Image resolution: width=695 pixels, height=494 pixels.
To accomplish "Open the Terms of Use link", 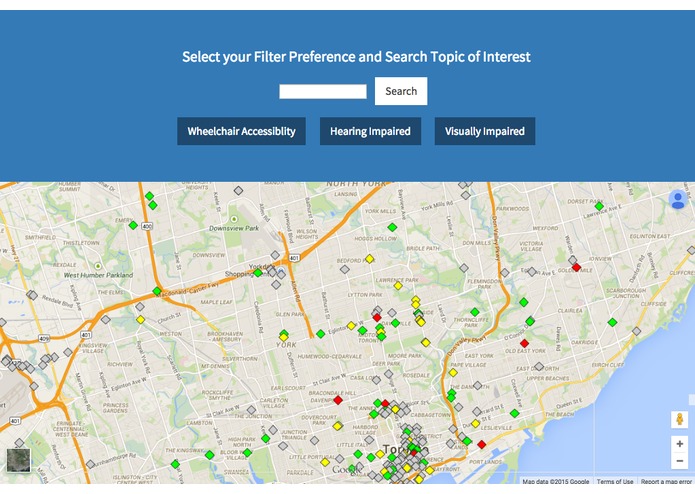I will [615, 481].
